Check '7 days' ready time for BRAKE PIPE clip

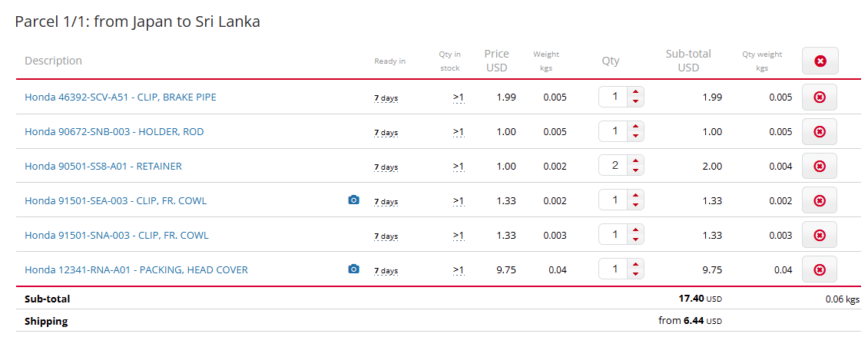[386, 98]
